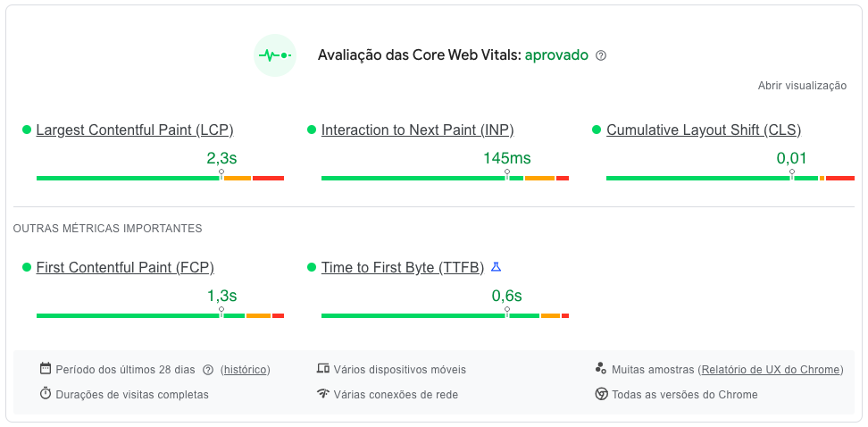868x427 pixels.
Task: Click the Wi-Fi icon by 'Várias conexões de rede'
Action: [323, 394]
